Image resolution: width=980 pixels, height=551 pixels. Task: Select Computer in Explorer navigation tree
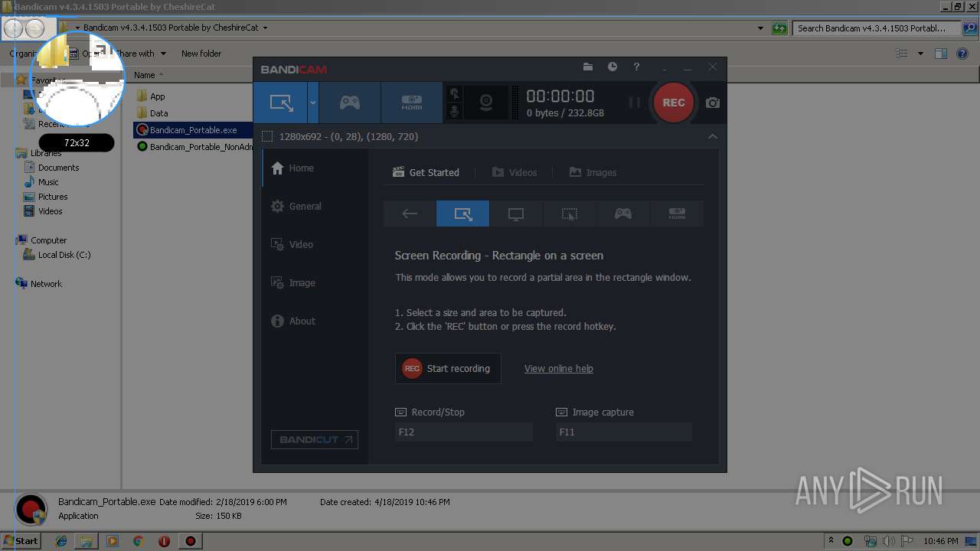pyautogui.click(x=41, y=240)
